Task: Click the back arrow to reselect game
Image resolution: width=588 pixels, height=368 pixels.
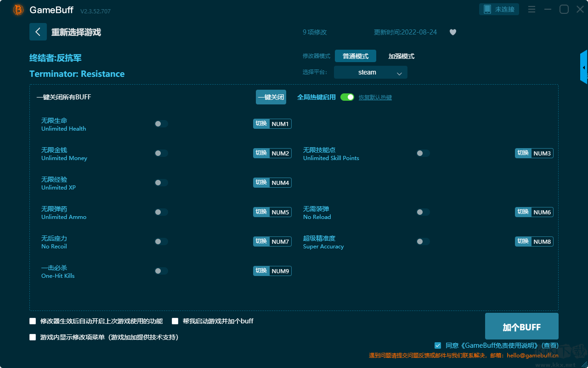Action: 38,32
